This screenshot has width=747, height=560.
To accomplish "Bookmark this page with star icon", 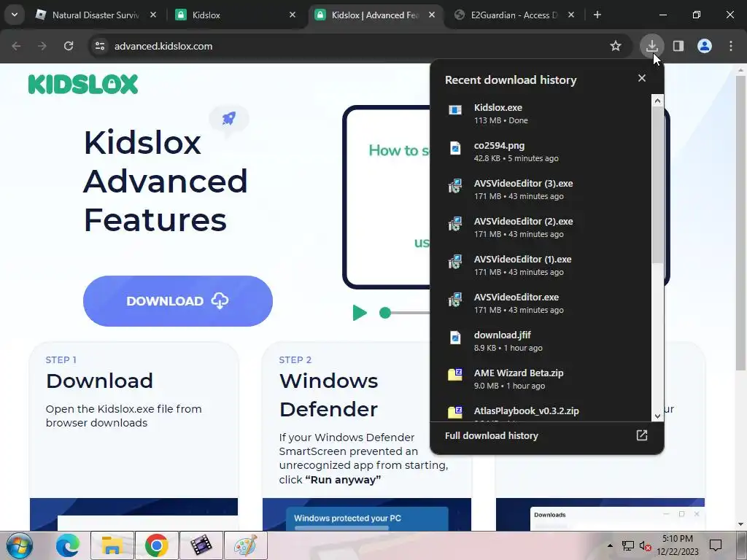I will click(x=616, y=46).
